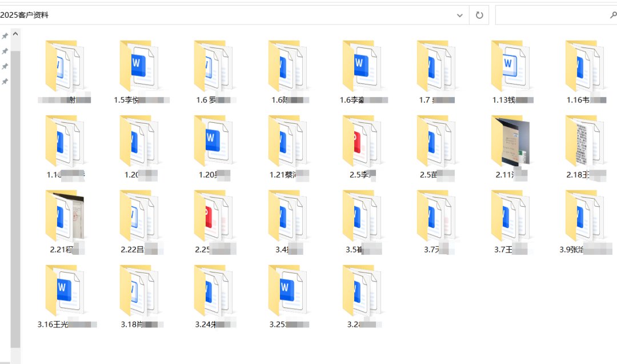The width and height of the screenshot is (617, 364).
Task: Click the navigation pane scrollbar thumb
Action: (x=15, y=199)
